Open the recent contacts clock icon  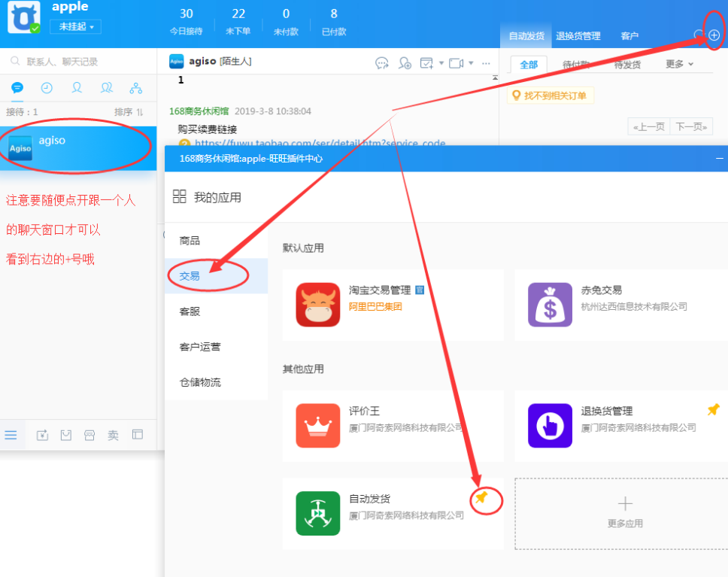[x=47, y=88]
